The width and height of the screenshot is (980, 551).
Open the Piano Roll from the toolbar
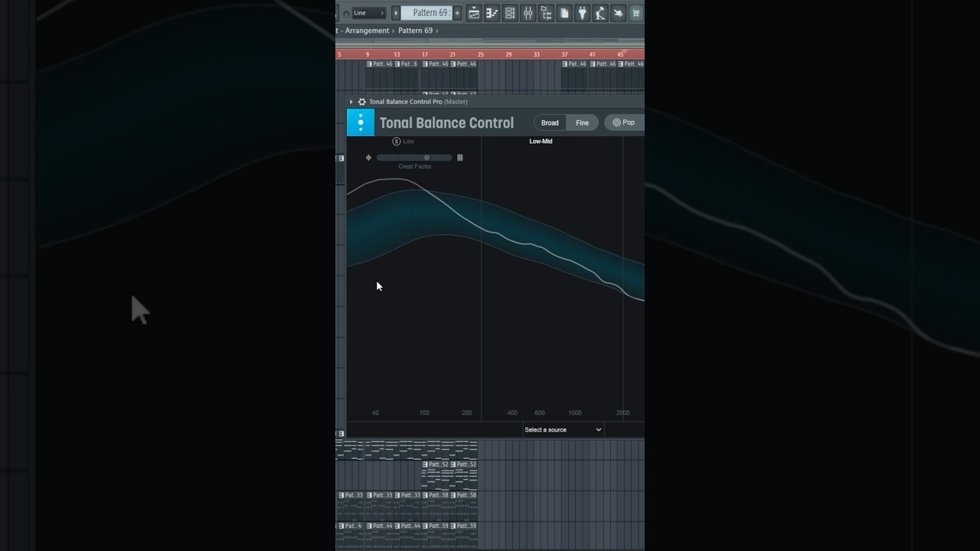(492, 13)
